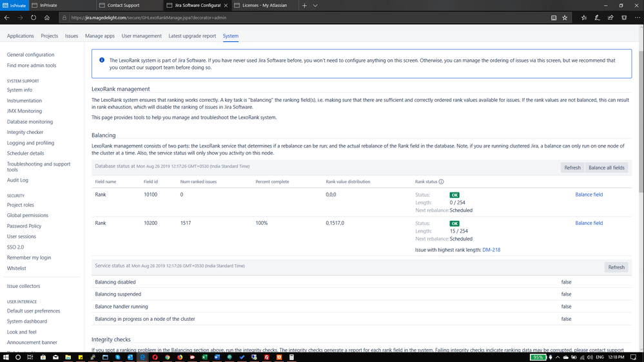Switch to Contact Support tab
This screenshot has width=644, height=362.
coord(130,5)
